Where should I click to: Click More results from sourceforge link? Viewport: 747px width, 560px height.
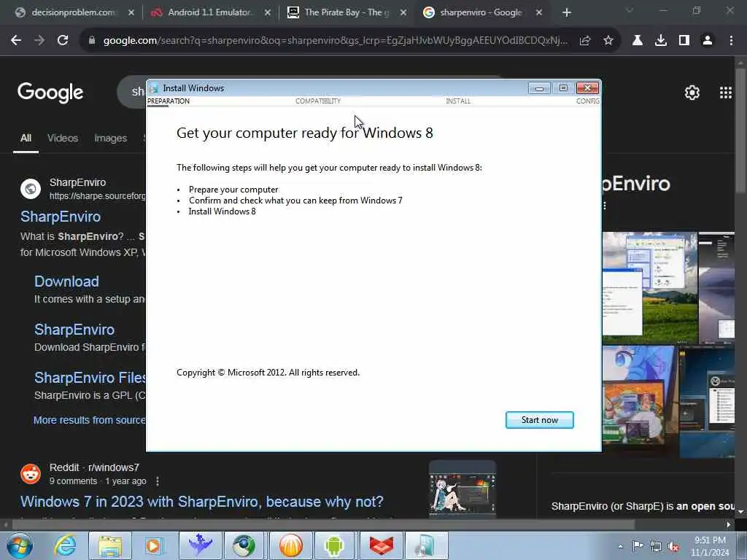click(89, 420)
